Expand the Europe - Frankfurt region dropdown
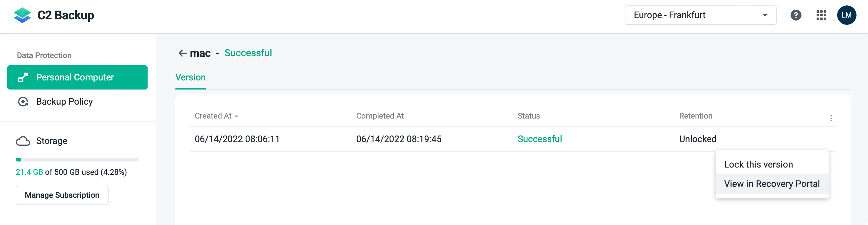868x225 pixels. pyautogui.click(x=765, y=15)
